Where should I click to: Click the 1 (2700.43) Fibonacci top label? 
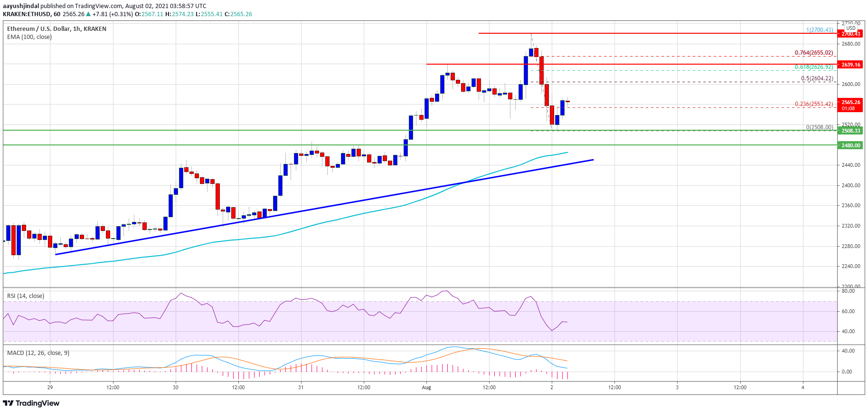tap(820, 30)
